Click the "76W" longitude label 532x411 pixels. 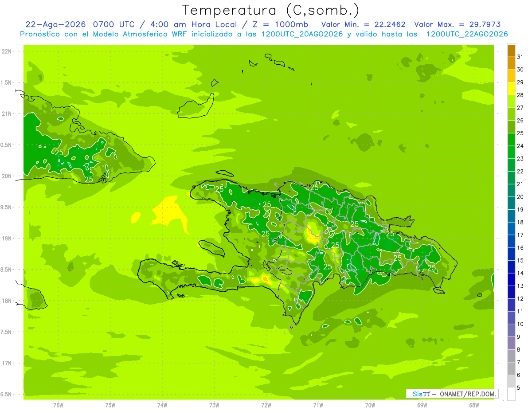coord(58,405)
